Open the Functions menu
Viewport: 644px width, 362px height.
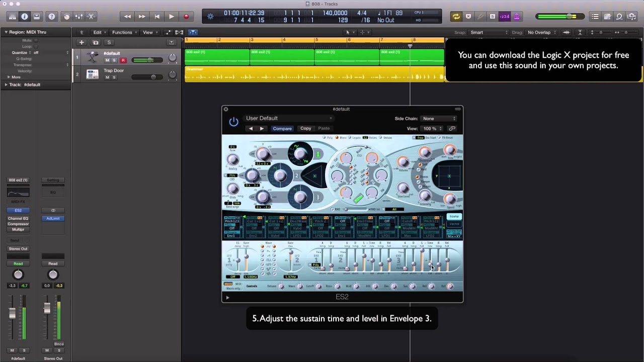point(124,32)
